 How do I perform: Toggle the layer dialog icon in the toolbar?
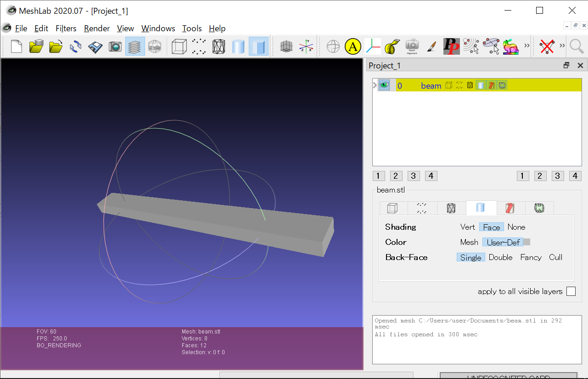135,46
